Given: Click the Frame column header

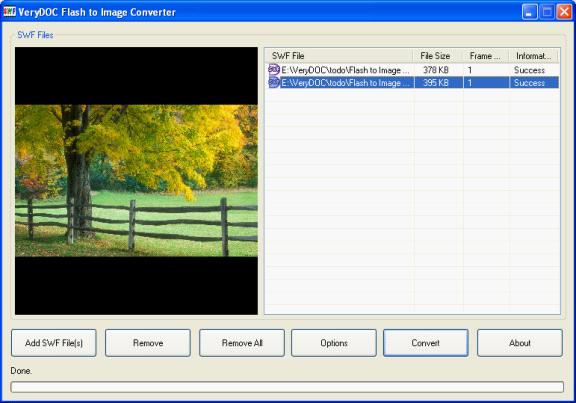Looking at the screenshot, I should pos(485,56).
